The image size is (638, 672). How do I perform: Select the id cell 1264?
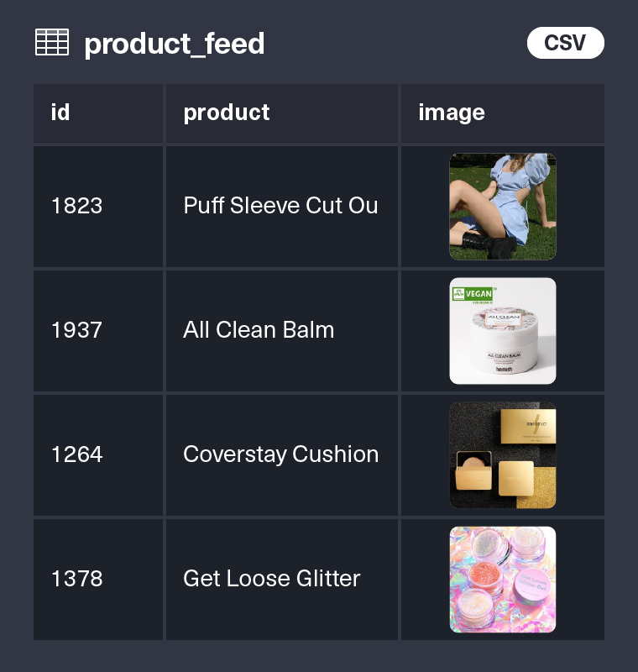click(76, 454)
